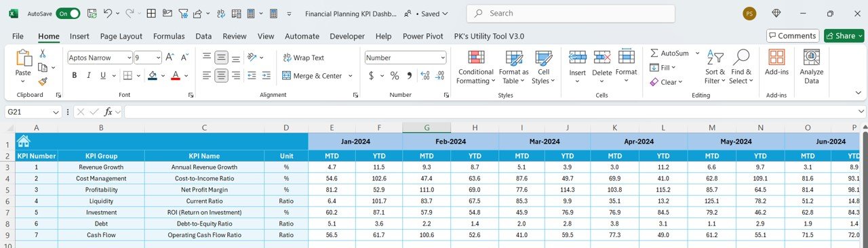868x248 pixels.
Task: Click the home icon in cell A1
Action: pyautogui.click(x=24, y=141)
